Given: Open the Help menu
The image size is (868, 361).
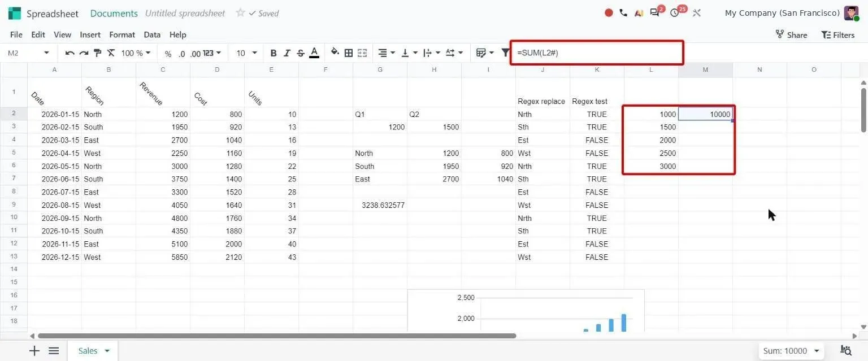Looking at the screenshot, I should (x=177, y=34).
